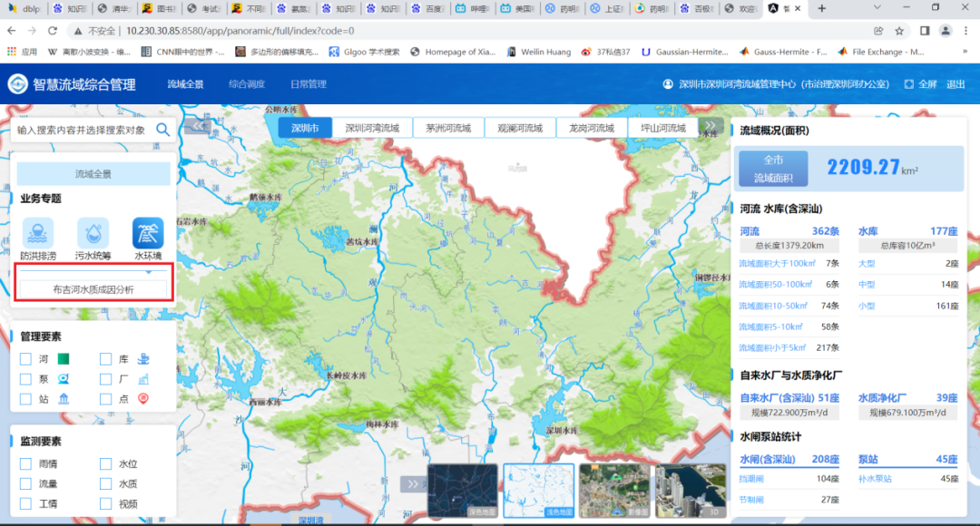Click the search content input field
Viewport: 980px width, 526px height.
tap(82, 130)
